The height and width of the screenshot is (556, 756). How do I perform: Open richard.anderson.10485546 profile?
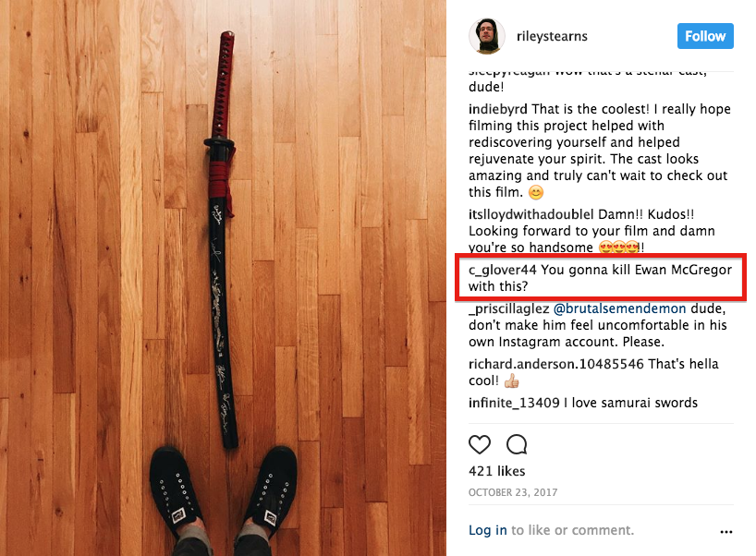(x=556, y=364)
